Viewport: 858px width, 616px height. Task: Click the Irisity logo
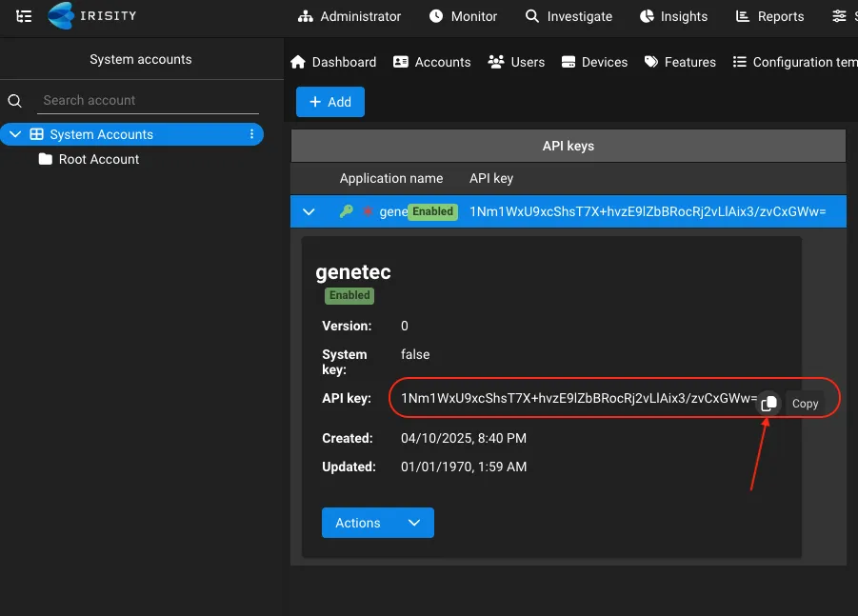coord(92,16)
